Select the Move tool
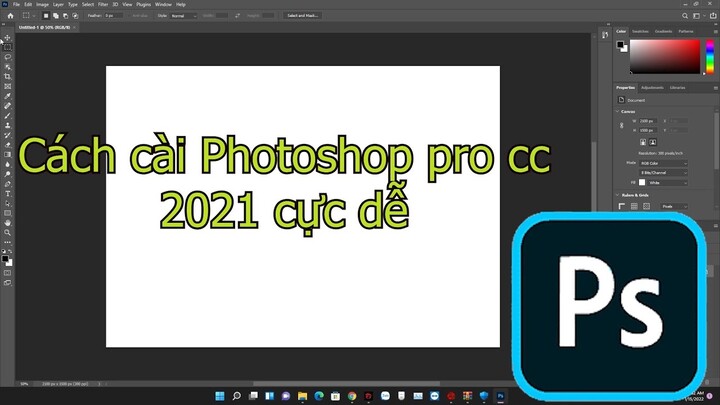720x405 pixels. [7, 38]
